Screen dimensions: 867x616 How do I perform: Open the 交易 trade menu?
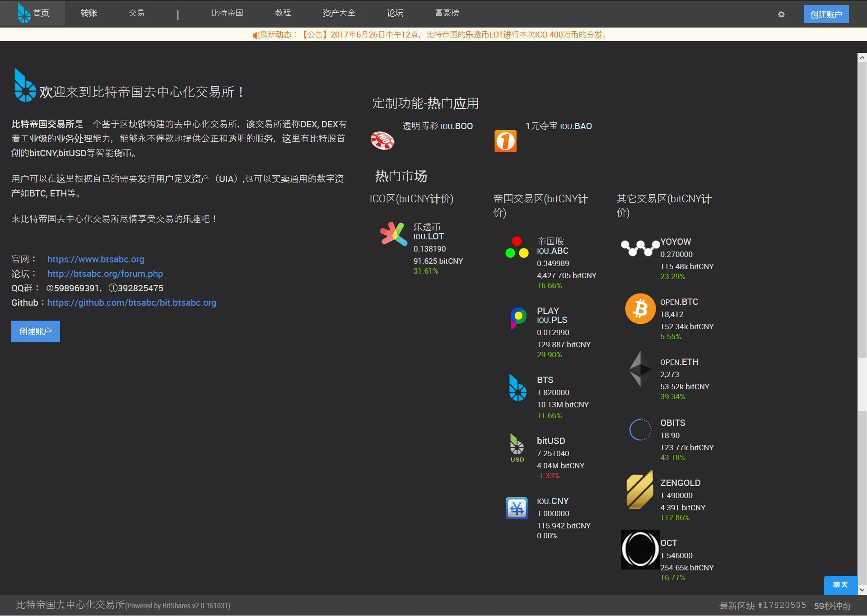136,13
